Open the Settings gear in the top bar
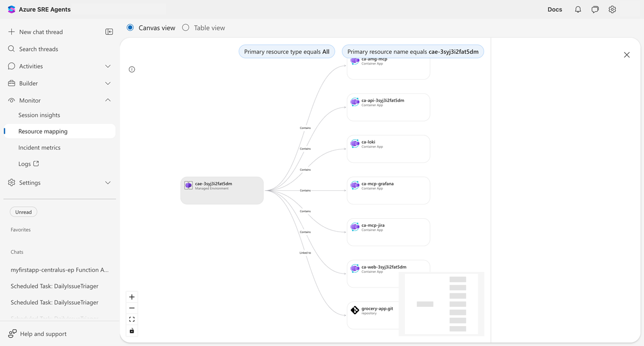The image size is (644, 346). coord(612,9)
